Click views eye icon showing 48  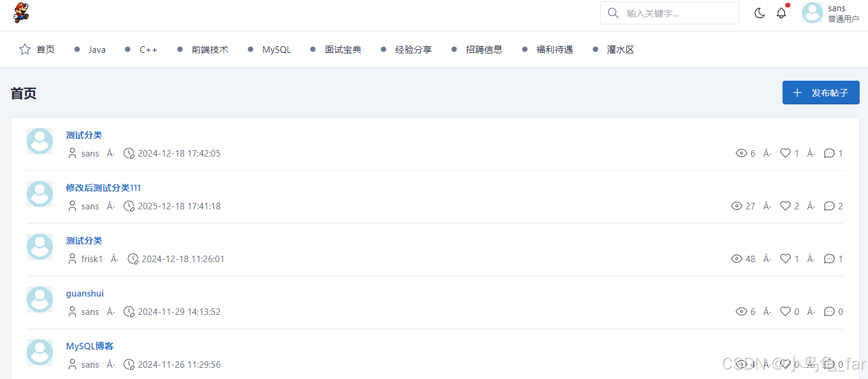737,259
